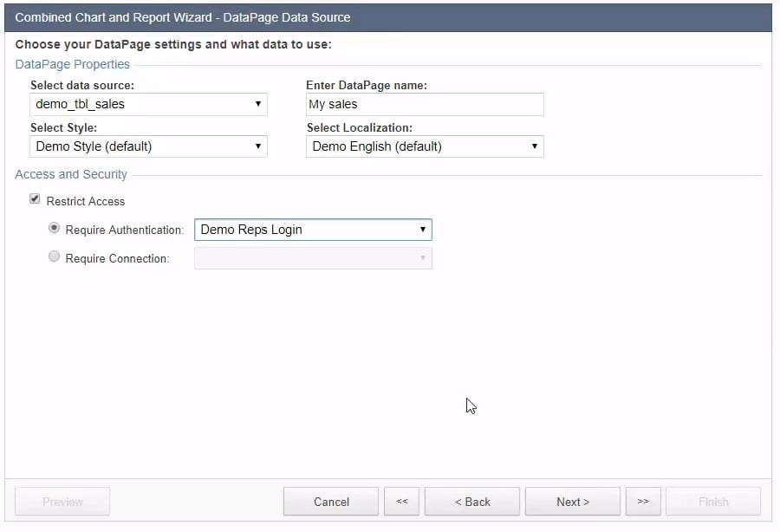The width and height of the screenshot is (780, 532).
Task: Select the Require Authentication radio button
Action: point(55,229)
